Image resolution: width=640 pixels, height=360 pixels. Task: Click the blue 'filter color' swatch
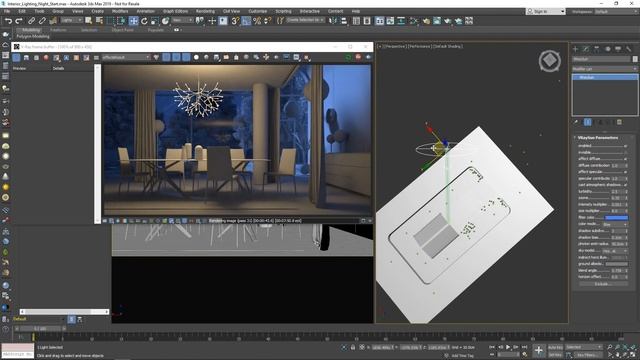pos(616,218)
